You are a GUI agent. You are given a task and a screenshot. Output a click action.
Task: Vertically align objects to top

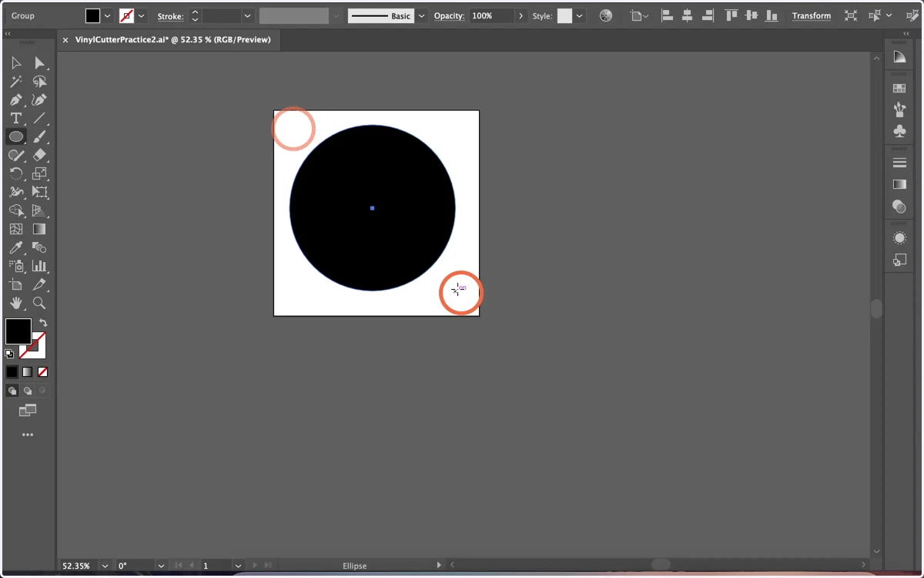click(x=731, y=15)
